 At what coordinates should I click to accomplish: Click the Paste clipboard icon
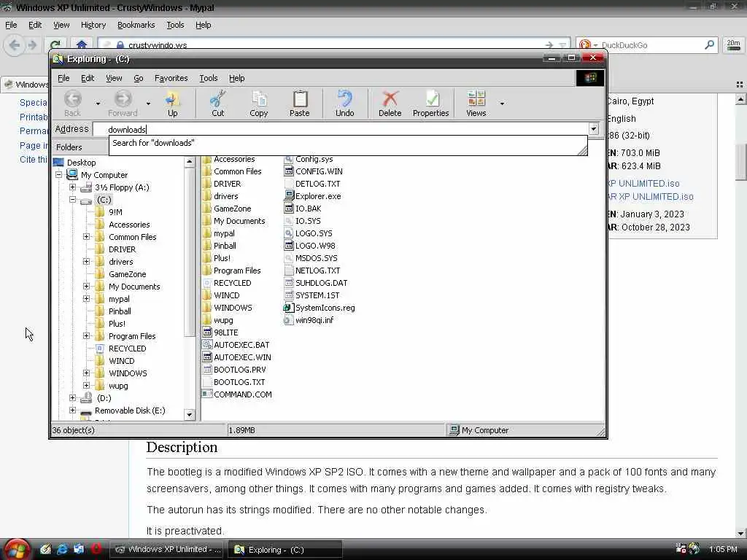coord(300,104)
